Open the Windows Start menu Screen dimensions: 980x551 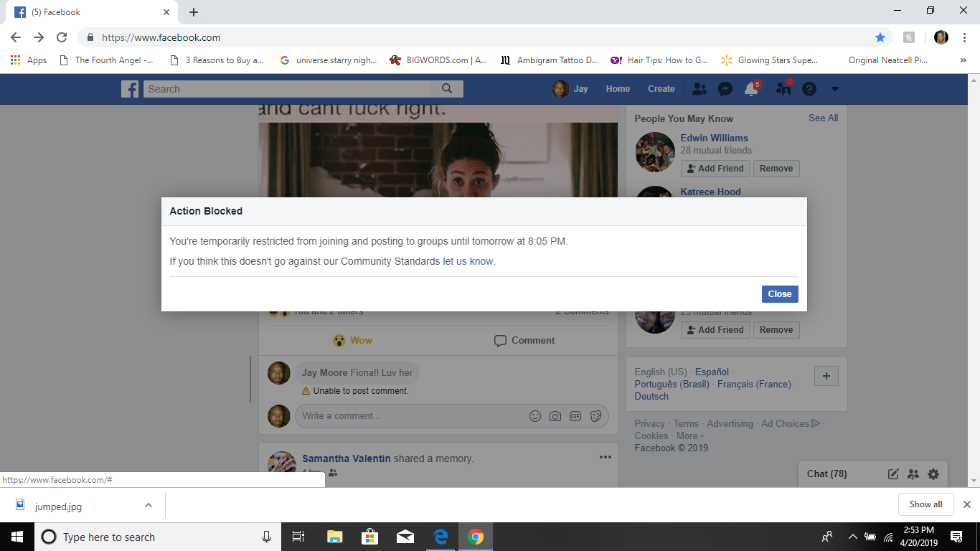point(17,537)
